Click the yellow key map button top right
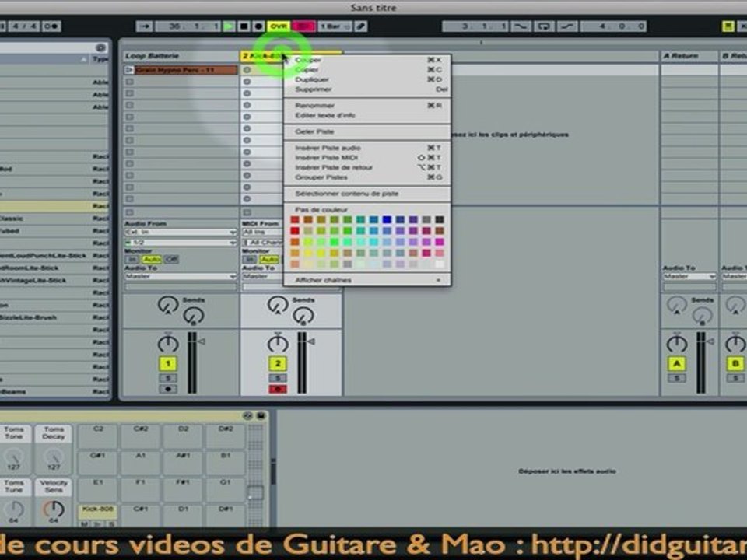This screenshot has height=560, width=747. pos(728,26)
